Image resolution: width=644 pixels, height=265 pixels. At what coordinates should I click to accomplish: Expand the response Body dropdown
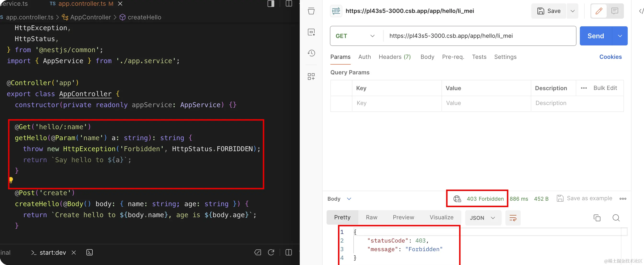[339, 199]
